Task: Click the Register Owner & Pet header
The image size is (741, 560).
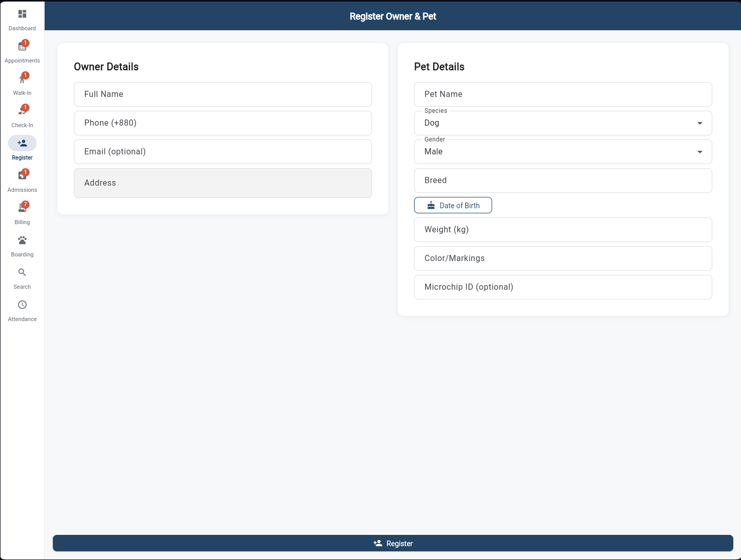Action: pos(393,16)
